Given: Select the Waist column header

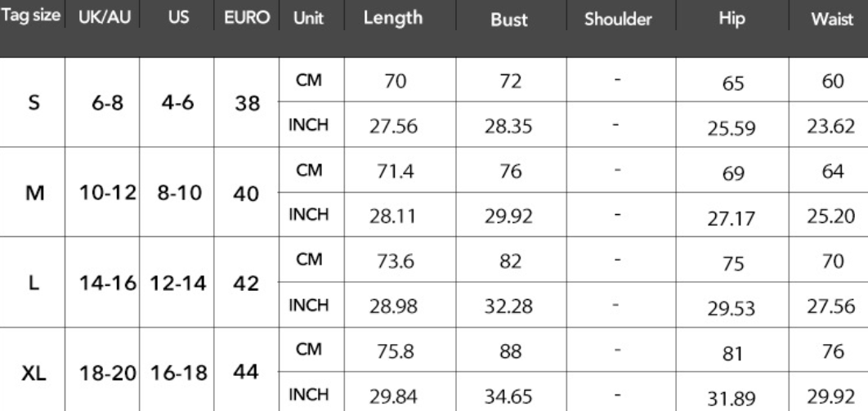Looking at the screenshot, I should click(x=832, y=19).
